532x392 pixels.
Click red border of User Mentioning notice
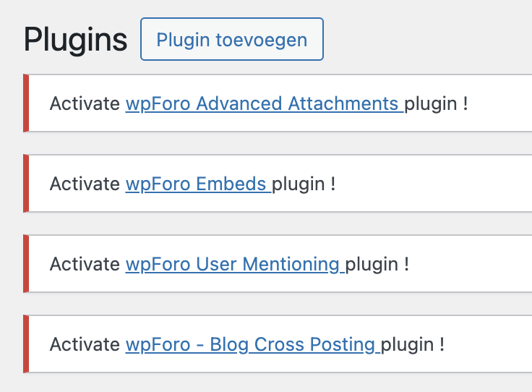pos(26,264)
